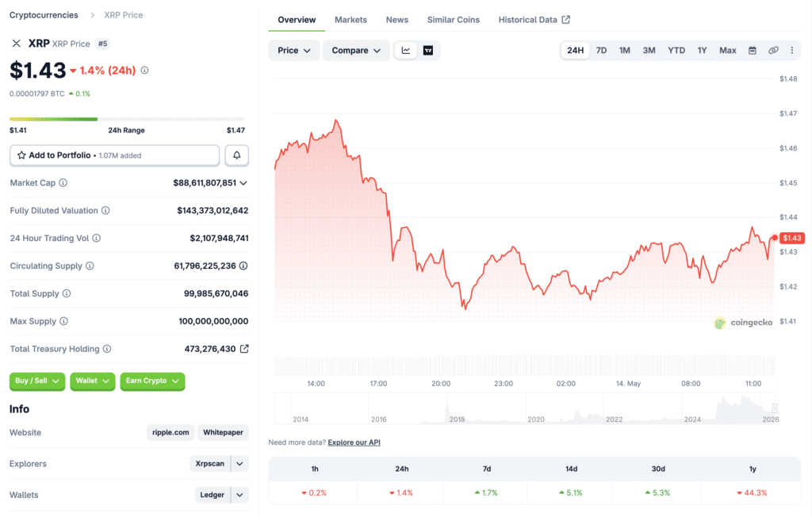Click the XRP logo icon
Image resolution: width=812 pixels, height=517 pixels.
[17, 44]
